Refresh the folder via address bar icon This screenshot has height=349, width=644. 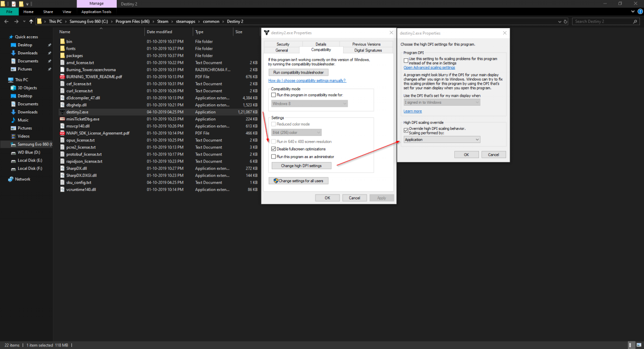click(x=566, y=22)
